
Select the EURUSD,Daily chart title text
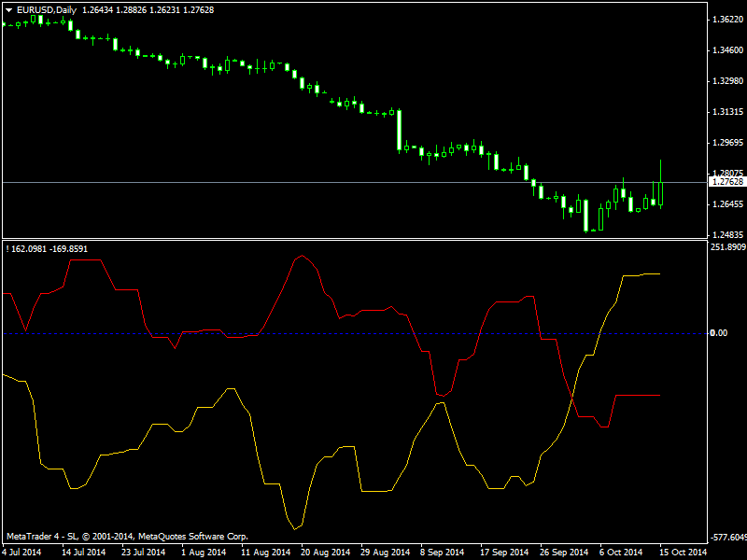47,10
